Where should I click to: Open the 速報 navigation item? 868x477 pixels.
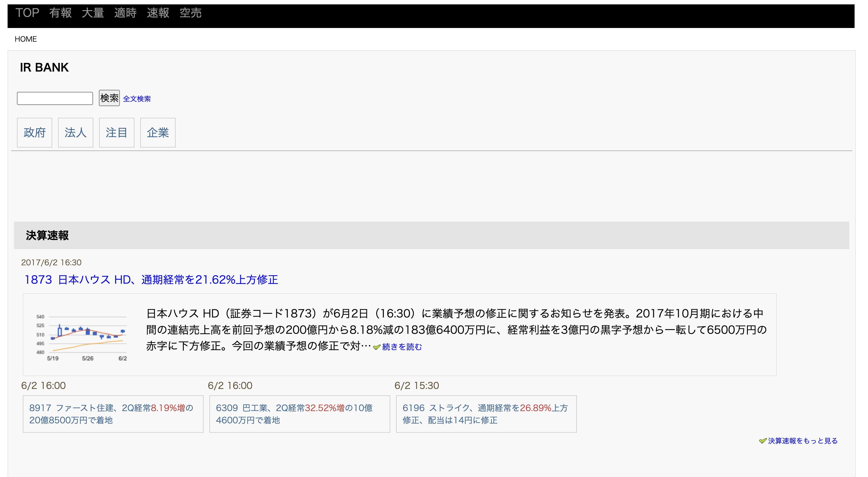tap(158, 13)
